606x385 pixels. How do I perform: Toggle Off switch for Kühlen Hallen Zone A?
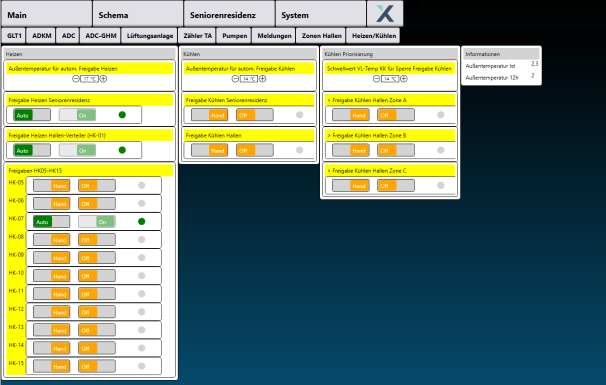point(396,115)
